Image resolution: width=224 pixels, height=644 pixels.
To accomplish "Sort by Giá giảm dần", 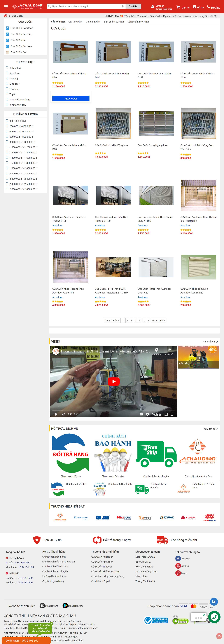I will pos(93,22).
